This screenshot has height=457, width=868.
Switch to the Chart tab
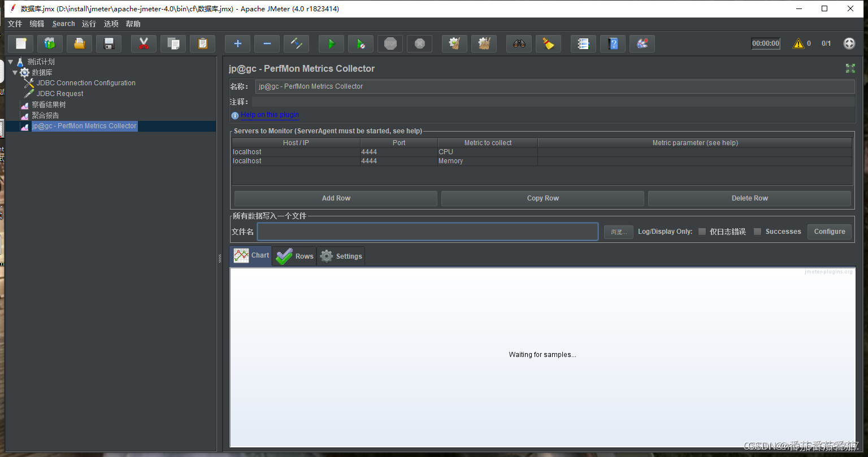click(251, 255)
